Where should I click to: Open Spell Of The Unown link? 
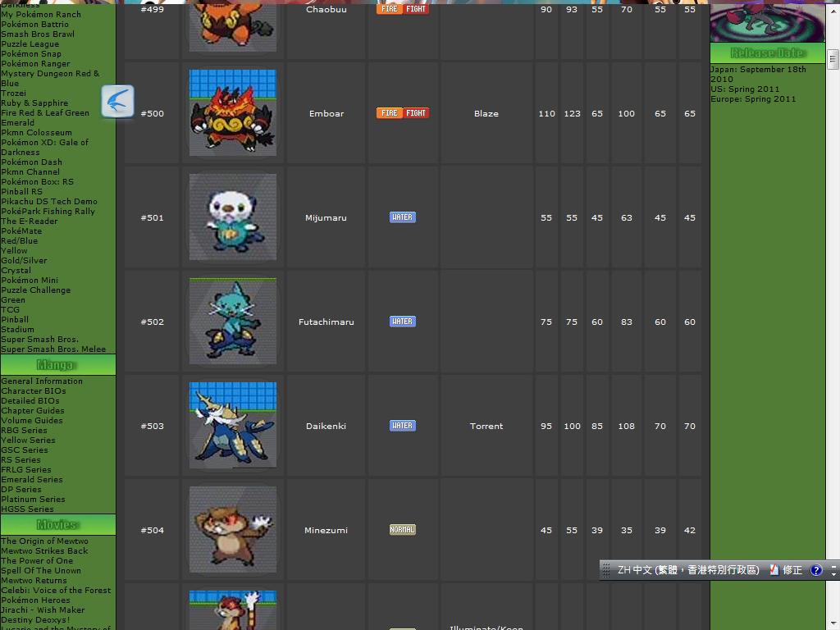(x=41, y=571)
